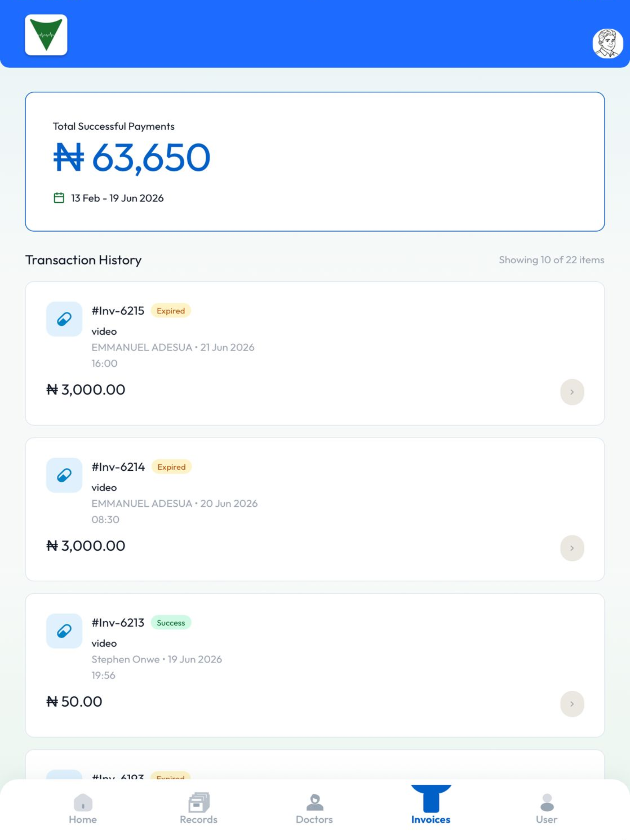This screenshot has width=630, height=840.
Task: Click the pill icon for invoice #Inv-6215
Action: [64, 319]
